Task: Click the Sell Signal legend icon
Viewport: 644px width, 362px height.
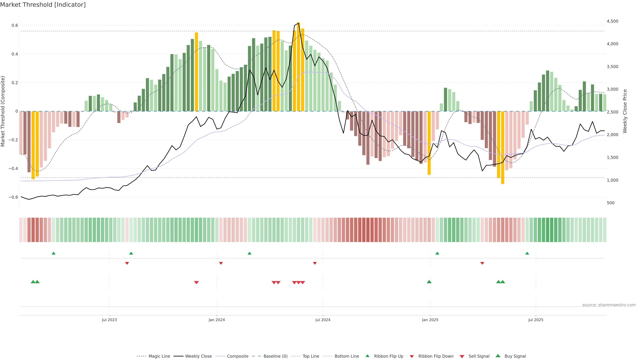Action: 462,356
